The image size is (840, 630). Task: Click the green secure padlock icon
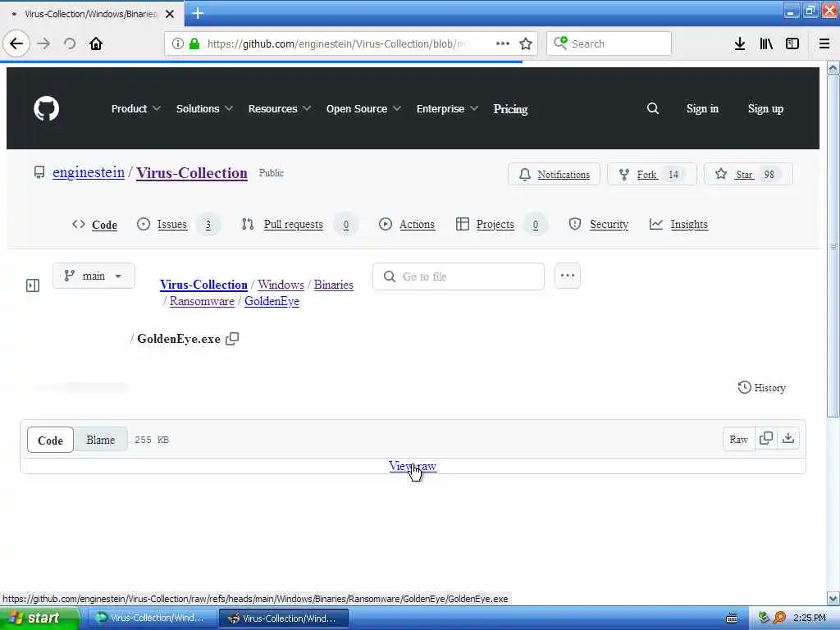[x=194, y=43]
